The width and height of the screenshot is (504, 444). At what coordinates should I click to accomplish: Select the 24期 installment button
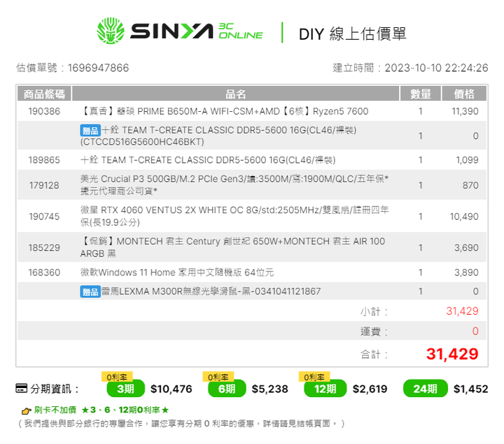coord(426,389)
